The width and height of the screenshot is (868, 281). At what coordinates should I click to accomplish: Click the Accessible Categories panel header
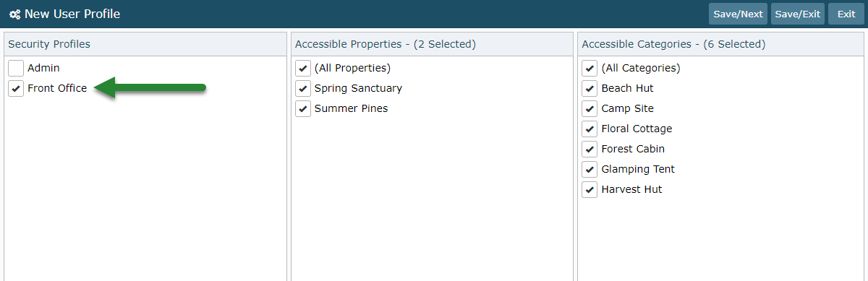tap(719, 44)
